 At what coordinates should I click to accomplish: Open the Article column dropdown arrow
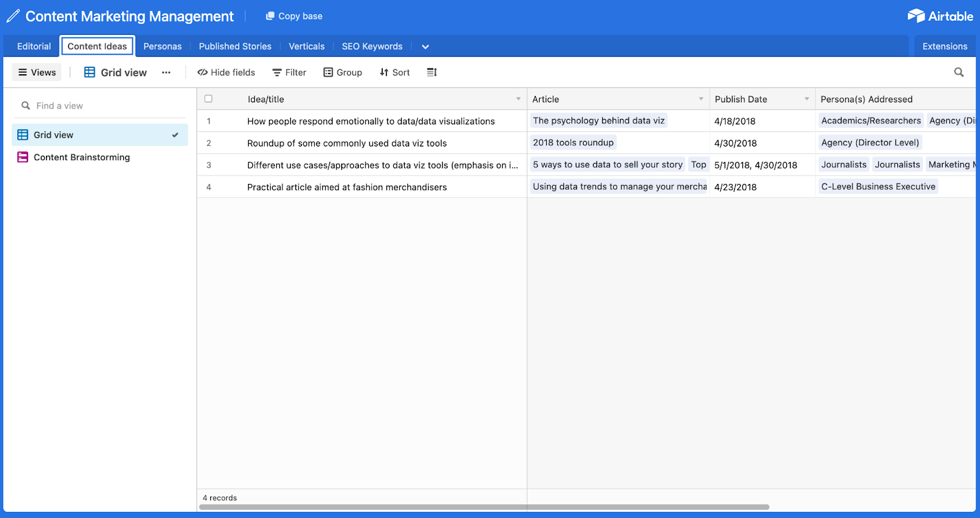701,99
